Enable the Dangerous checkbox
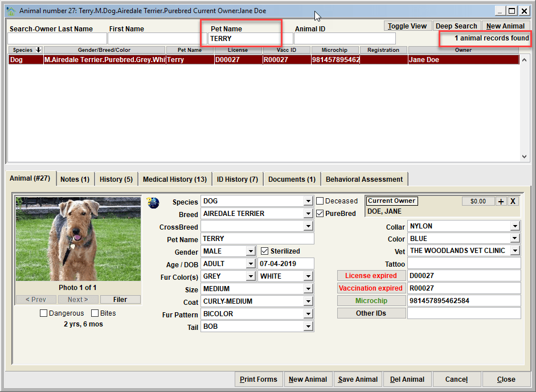 [x=43, y=313]
